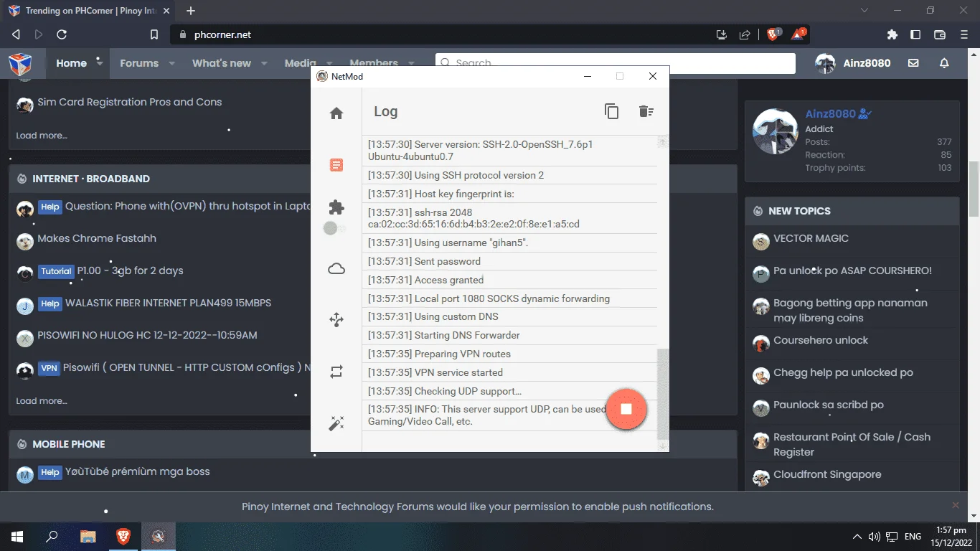Open NetMod cloud icon in sidebar
Image resolution: width=980 pixels, height=551 pixels.
point(336,269)
